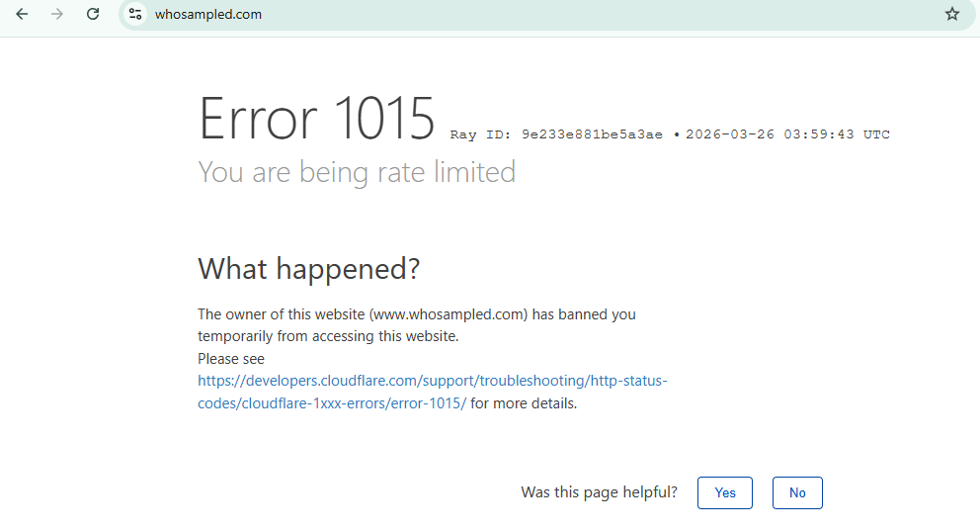Click the 'Please see' text
The height and width of the screenshot is (530, 980).
[231, 359]
